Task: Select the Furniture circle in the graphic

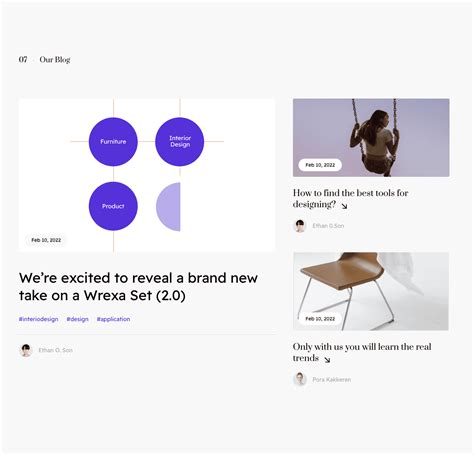Action: click(x=113, y=142)
